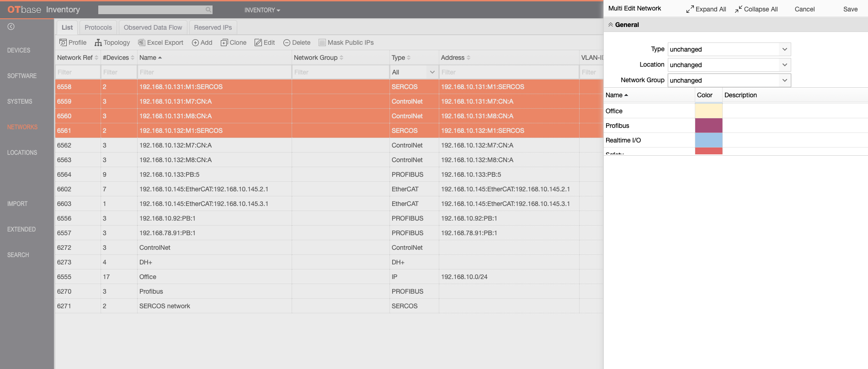Screen dimensions: 868x369
Task: Click the search magnifier icon in the top bar
Action: (208, 10)
